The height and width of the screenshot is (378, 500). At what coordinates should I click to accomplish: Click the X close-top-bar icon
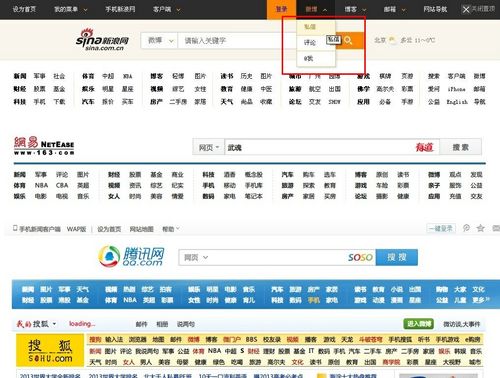pos(466,9)
